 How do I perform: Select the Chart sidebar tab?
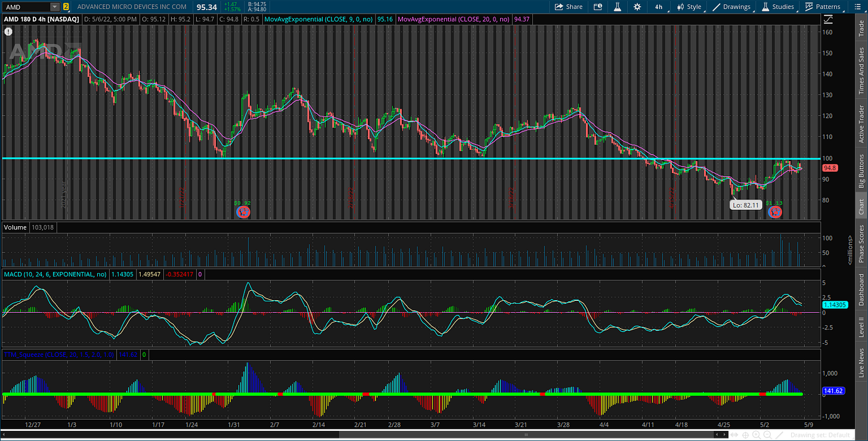click(x=860, y=206)
